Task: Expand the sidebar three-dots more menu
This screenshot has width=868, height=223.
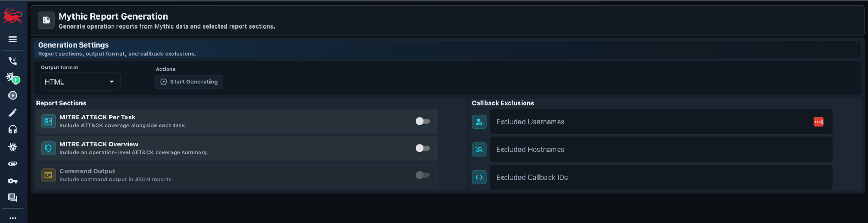Action: 13,218
